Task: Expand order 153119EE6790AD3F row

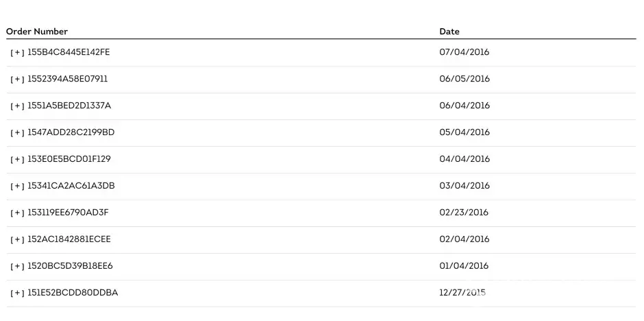Action: pos(17,213)
